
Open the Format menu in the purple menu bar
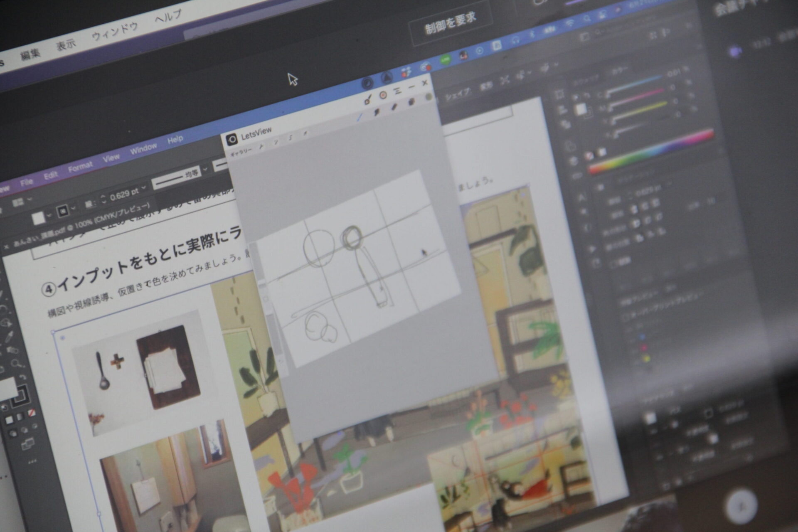80,167
